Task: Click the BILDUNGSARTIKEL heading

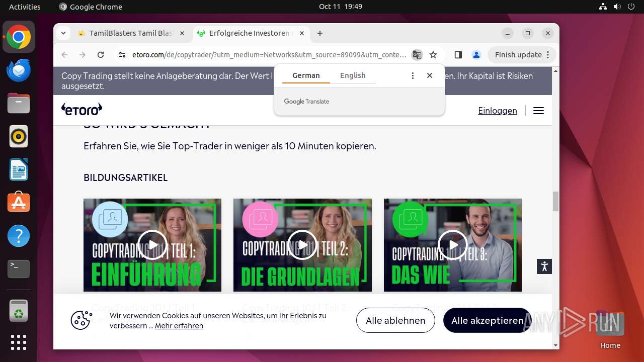Action: [x=126, y=177]
